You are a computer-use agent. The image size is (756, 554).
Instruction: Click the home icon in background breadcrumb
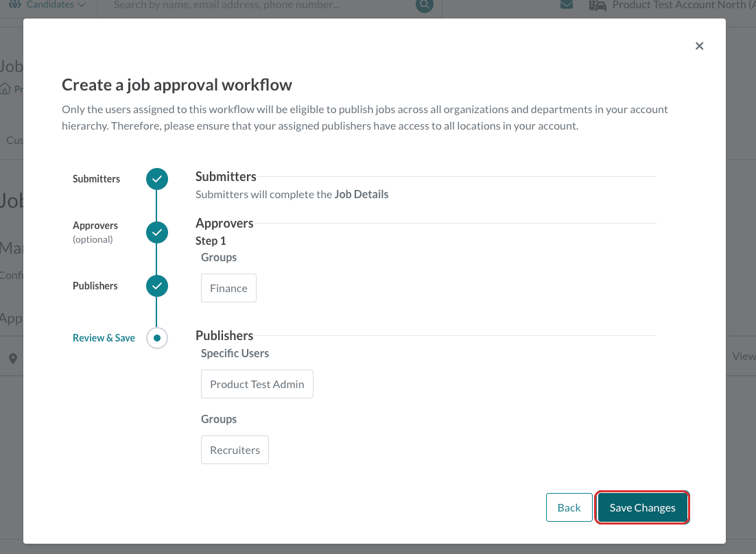click(x=5, y=88)
